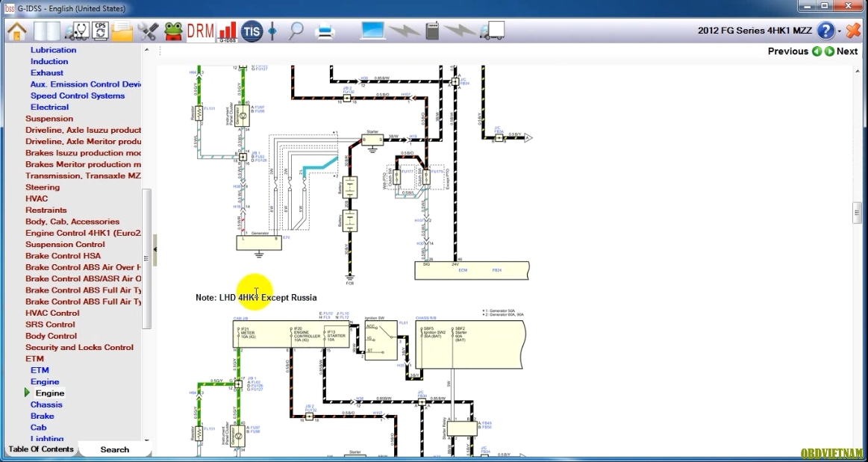Click the lightning bolt beside the truck
The height and width of the screenshot is (462, 868).
pyautogui.click(x=460, y=31)
